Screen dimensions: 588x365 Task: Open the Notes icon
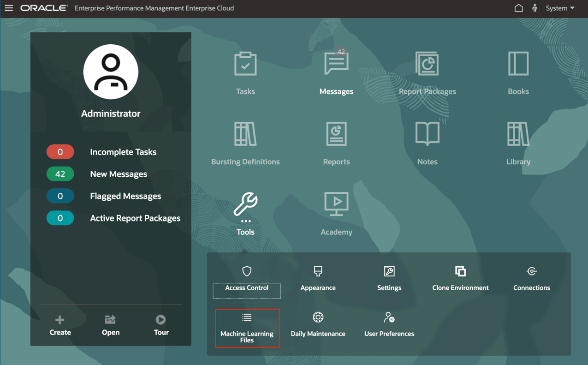pyautogui.click(x=427, y=134)
